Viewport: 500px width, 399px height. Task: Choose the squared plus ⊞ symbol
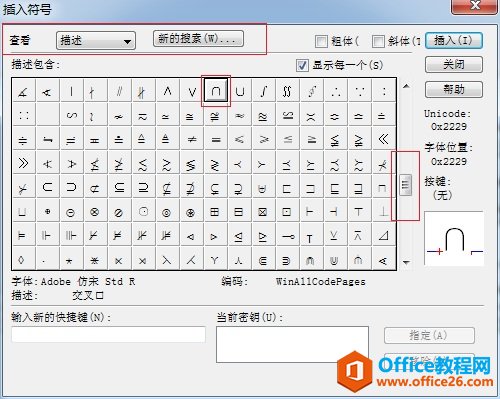216,211
